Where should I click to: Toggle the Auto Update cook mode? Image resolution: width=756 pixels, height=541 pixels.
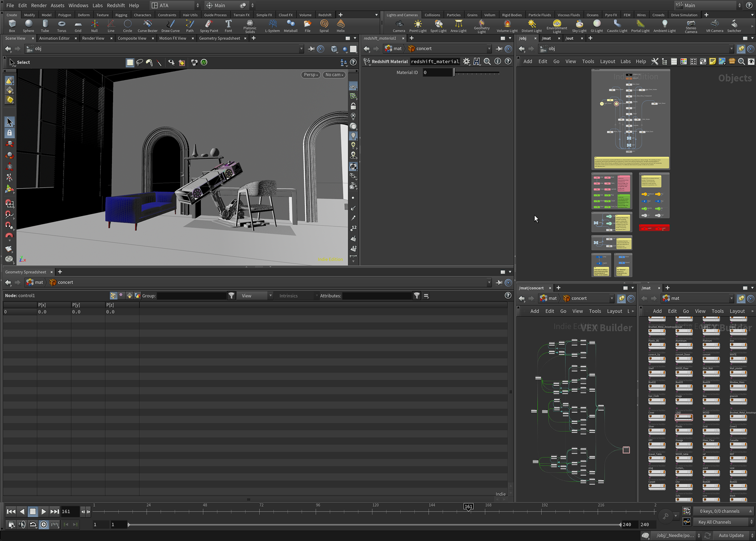click(x=731, y=535)
